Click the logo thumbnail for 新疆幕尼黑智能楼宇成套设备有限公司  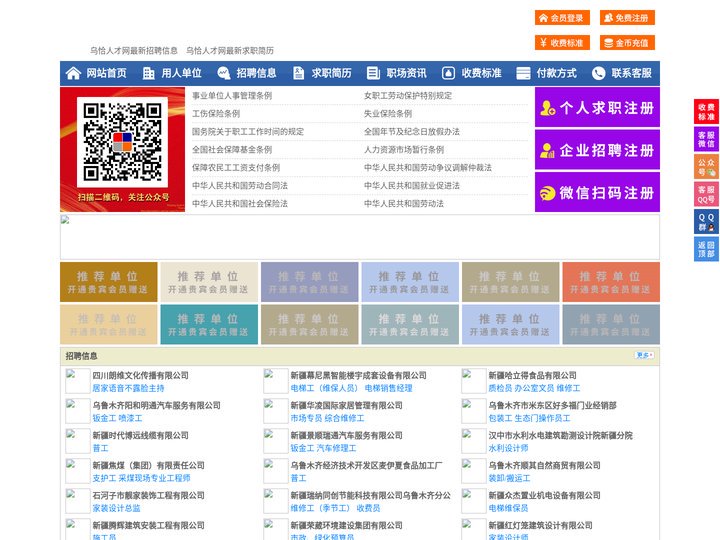coord(276,381)
